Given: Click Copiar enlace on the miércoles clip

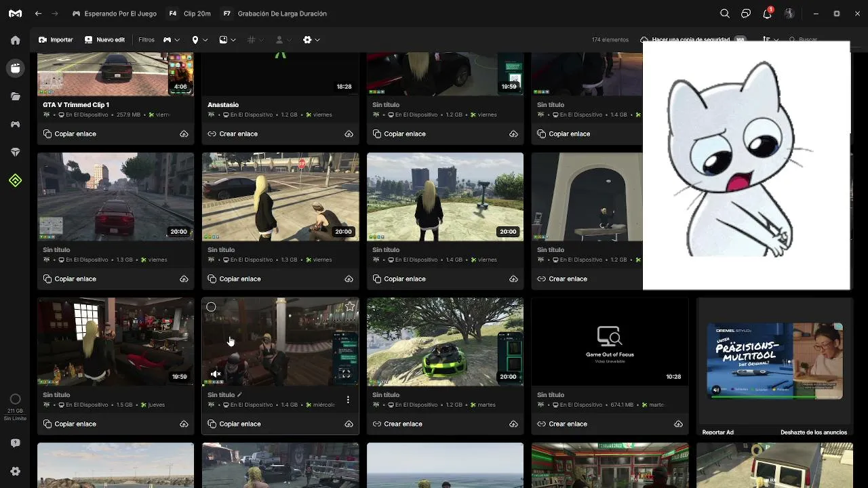Looking at the screenshot, I should (234, 424).
